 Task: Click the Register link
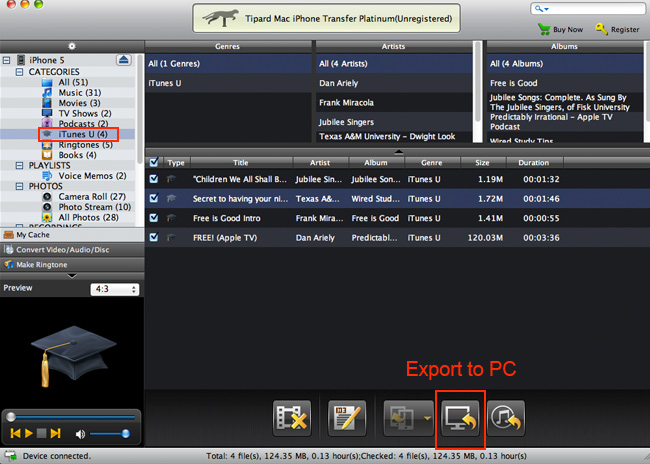(625, 29)
